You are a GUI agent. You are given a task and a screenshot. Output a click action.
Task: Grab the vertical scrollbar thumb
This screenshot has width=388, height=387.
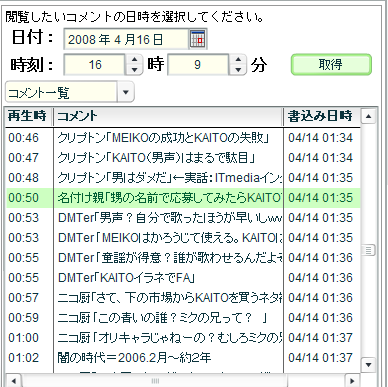(x=368, y=250)
